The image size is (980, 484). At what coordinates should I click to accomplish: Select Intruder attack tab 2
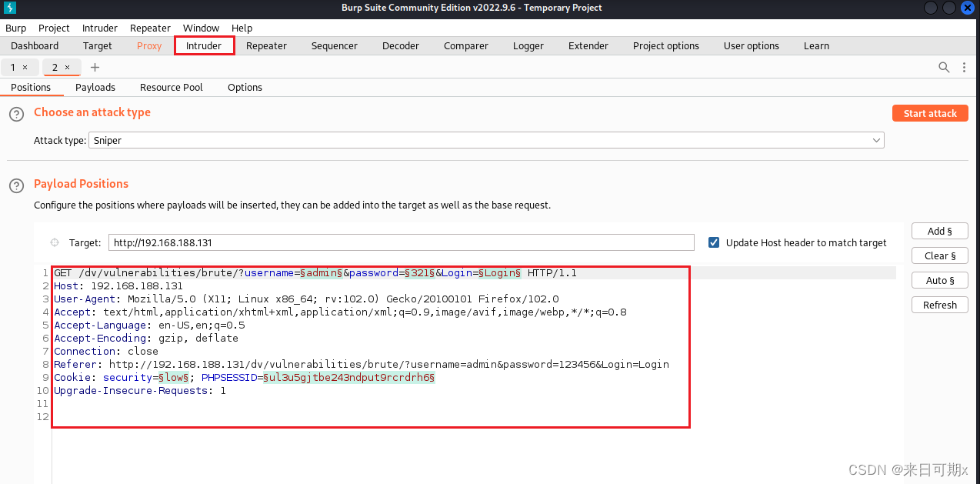point(55,68)
